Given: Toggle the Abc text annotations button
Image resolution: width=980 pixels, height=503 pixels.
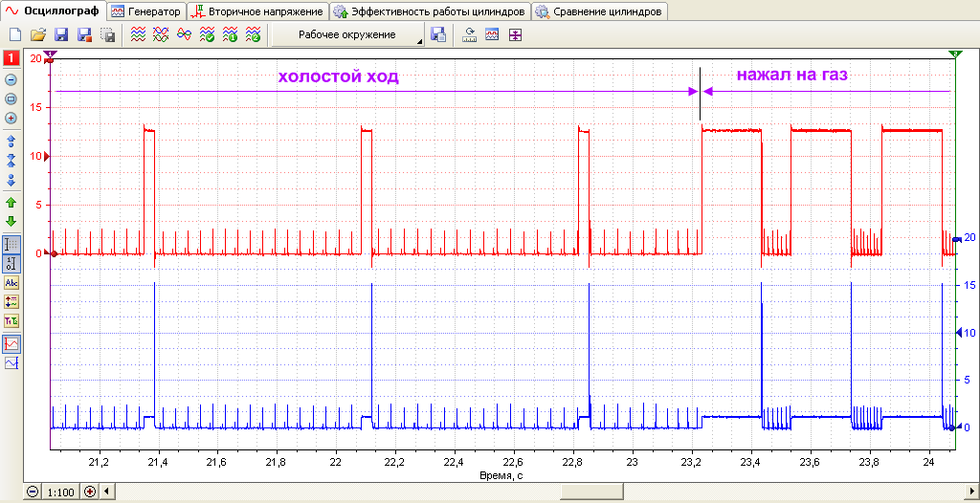Looking at the screenshot, I should coord(11,283).
